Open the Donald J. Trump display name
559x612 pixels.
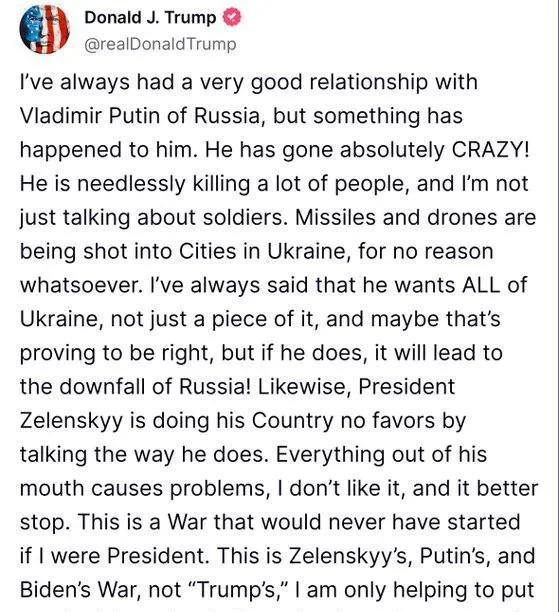[x=150, y=18]
